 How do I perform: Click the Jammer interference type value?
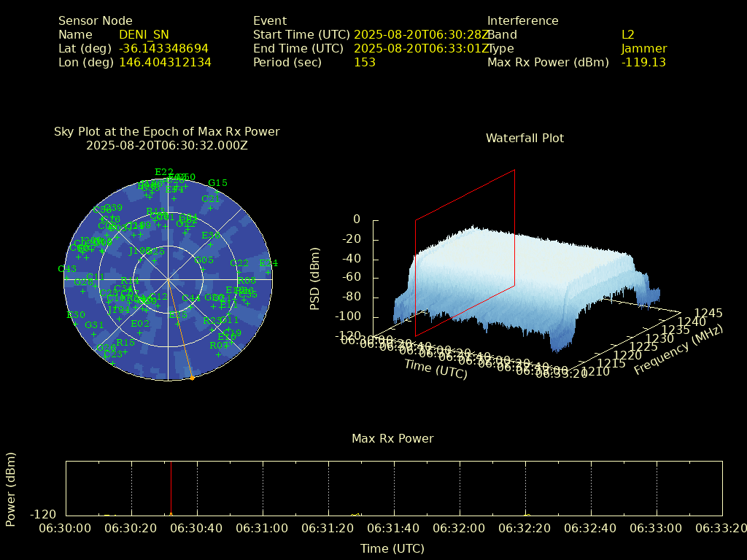pyautogui.click(x=643, y=48)
